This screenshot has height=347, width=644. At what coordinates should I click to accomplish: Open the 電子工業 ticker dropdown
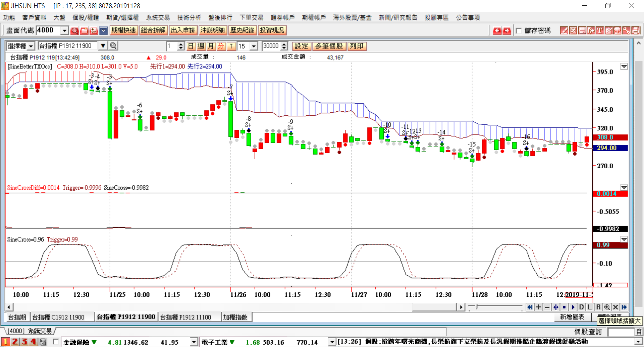[332, 342]
